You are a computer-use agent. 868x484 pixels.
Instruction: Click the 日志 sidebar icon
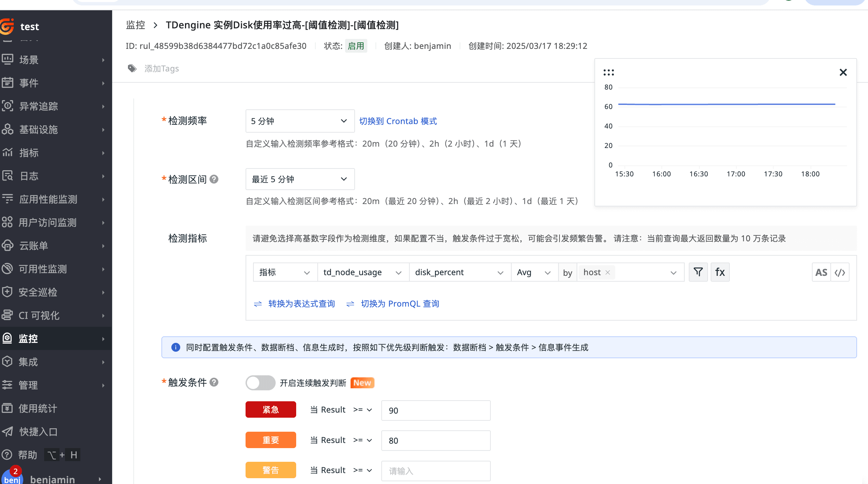pyautogui.click(x=8, y=176)
